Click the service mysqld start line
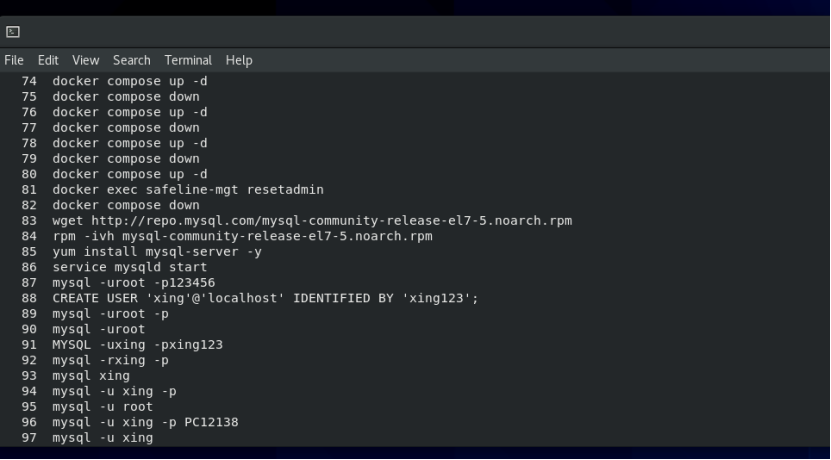This screenshot has height=460, width=831. pos(129,267)
